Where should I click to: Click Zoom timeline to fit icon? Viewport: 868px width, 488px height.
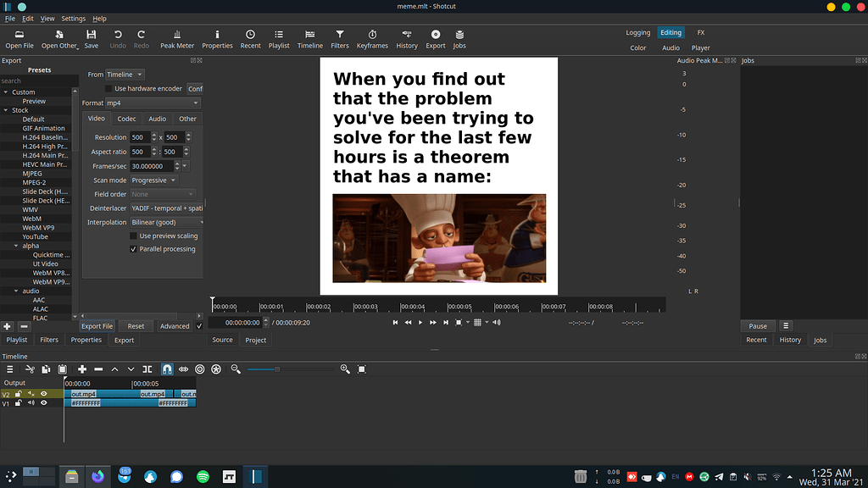pyautogui.click(x=361, y=369)
